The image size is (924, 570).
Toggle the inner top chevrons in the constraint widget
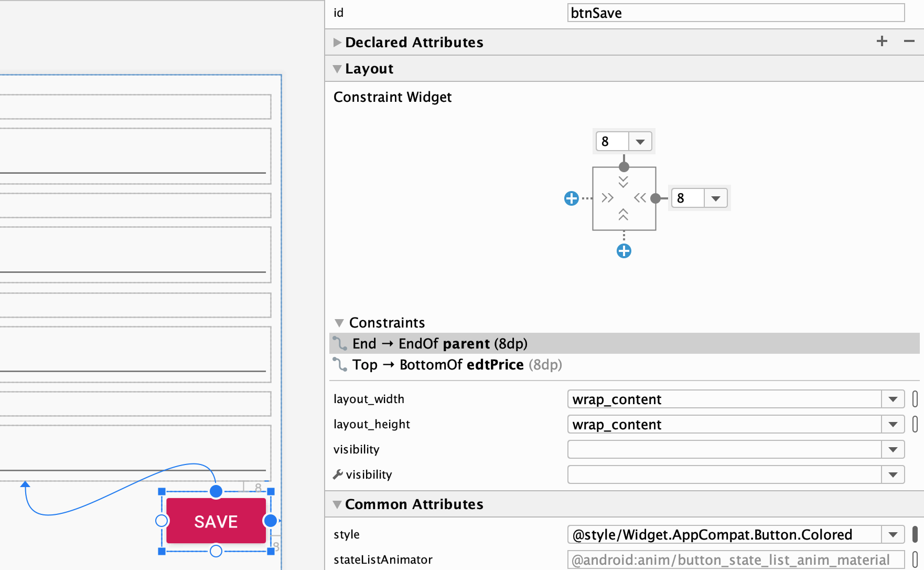624,182
